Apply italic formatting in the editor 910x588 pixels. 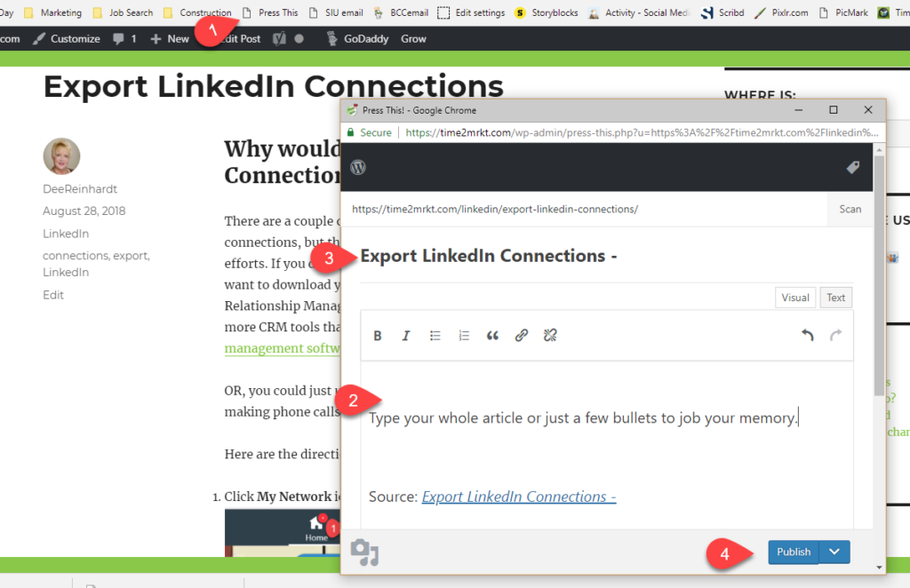(x=405, y=336)
